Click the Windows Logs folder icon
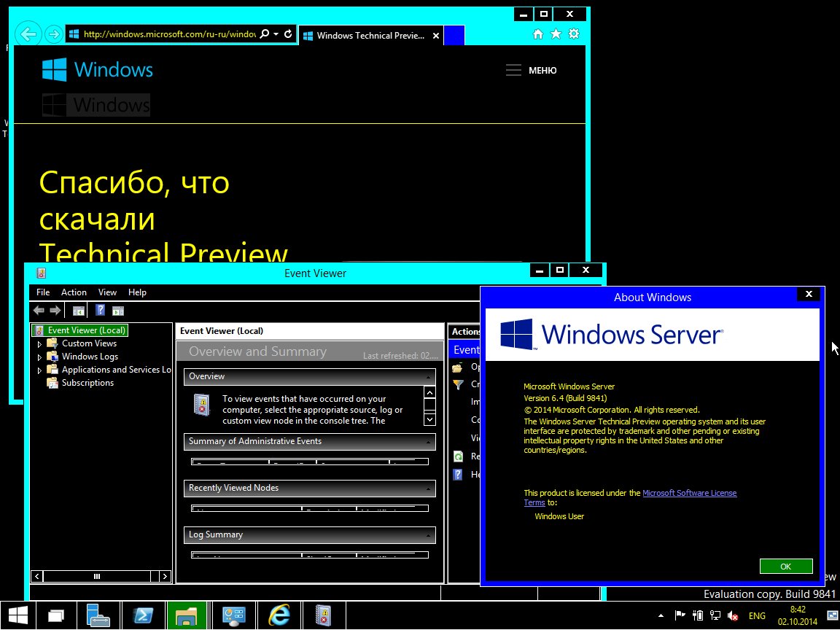The width and height of the screenshot is (840, 630). (x=52, y=357)
